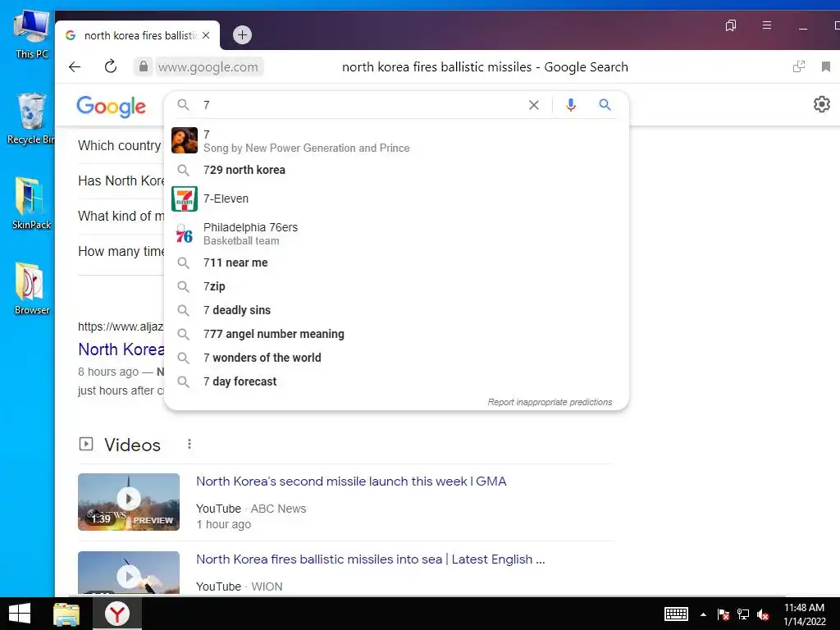Pick the Philadelphia 76ers suggestion
This screenshot has width=840, height=630.
click(396, 234)
